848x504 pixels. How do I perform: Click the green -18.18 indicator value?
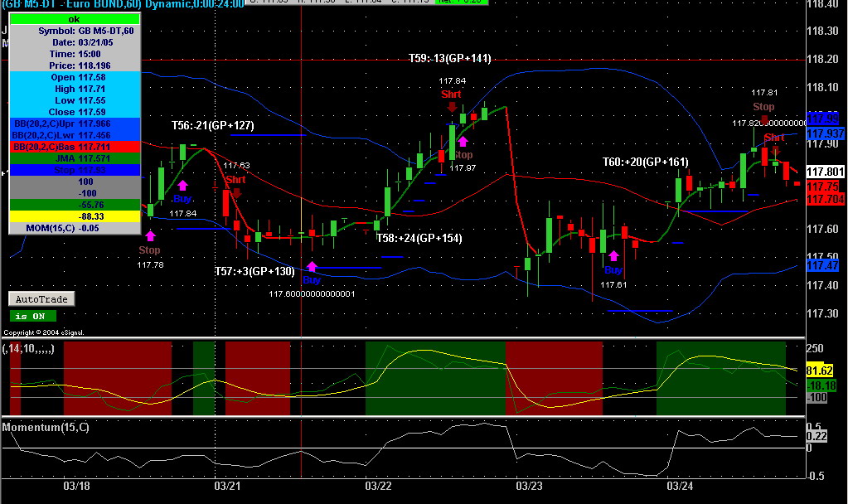click(x=821, y=385)
